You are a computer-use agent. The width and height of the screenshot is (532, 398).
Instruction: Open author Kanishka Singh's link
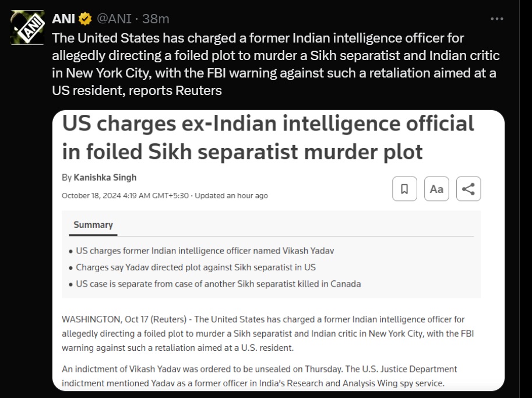click(x=105, y=177)
